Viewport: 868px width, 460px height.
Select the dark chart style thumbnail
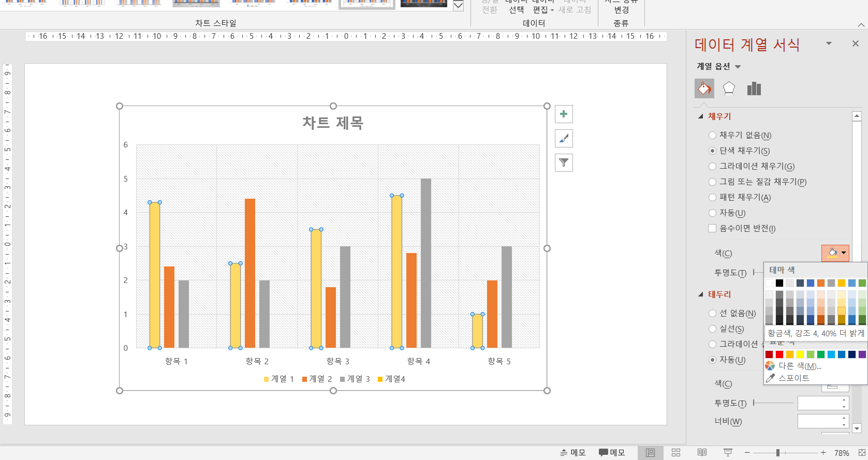[423, 4]
